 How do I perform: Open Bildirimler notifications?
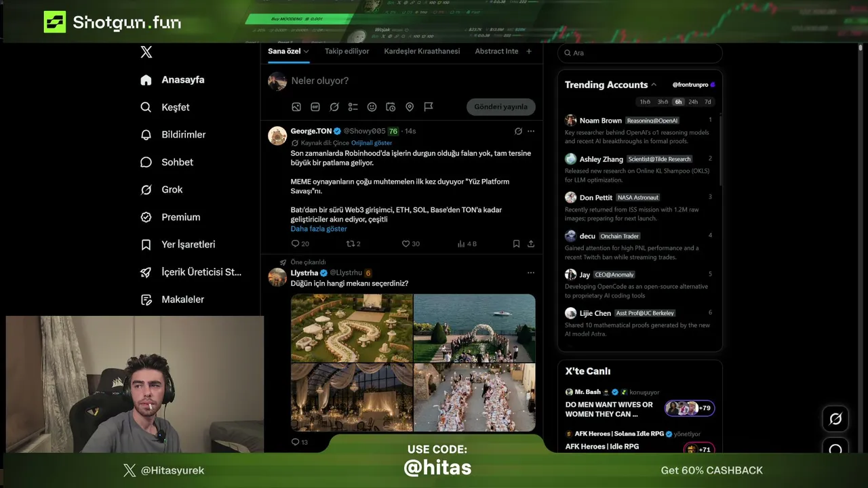tap(172, 135)
